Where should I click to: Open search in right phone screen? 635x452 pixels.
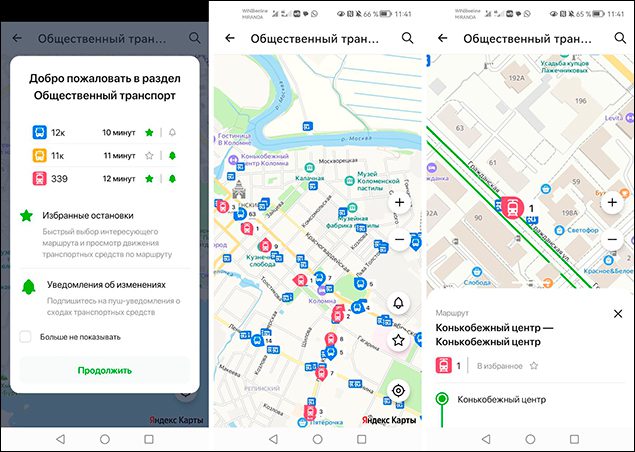coord(620,38)
